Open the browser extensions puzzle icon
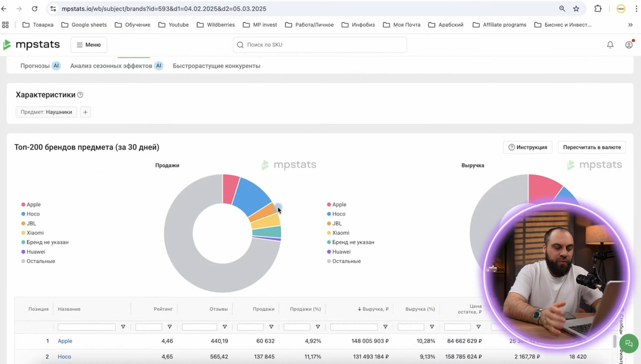The height and width of the screenshot is (364, 641). click(598, 9)
